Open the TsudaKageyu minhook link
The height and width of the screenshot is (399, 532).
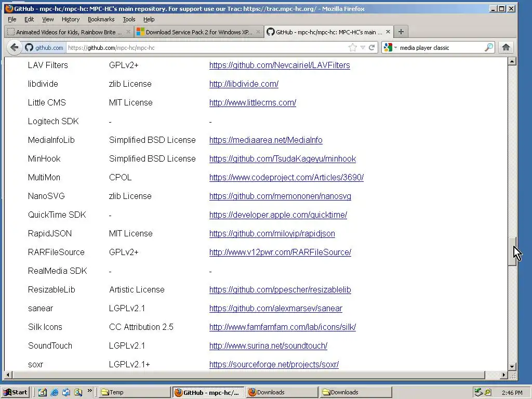click(x=283, y=158)
